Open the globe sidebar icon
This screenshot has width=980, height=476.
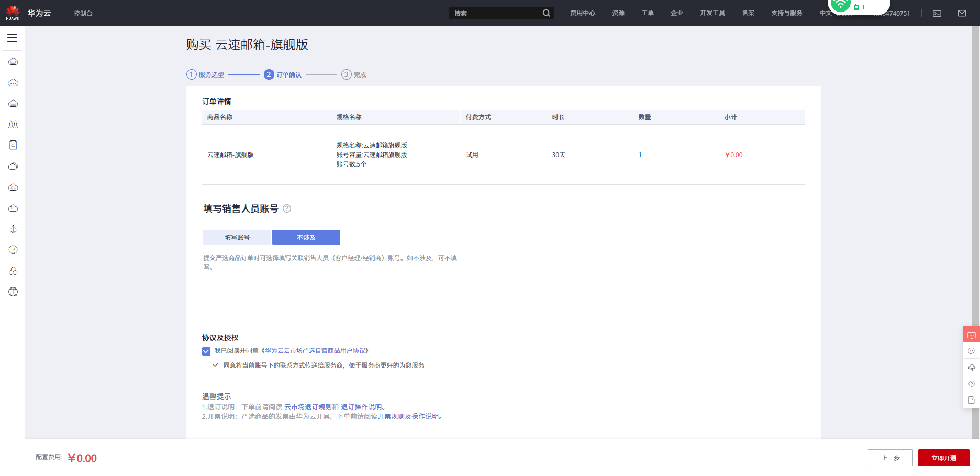tap(13, 292)
